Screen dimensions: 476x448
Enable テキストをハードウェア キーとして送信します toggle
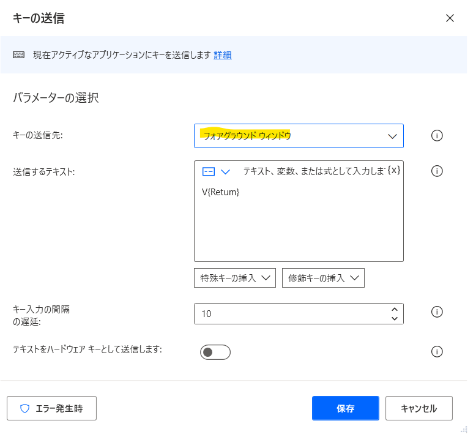[x=215, y=353]
